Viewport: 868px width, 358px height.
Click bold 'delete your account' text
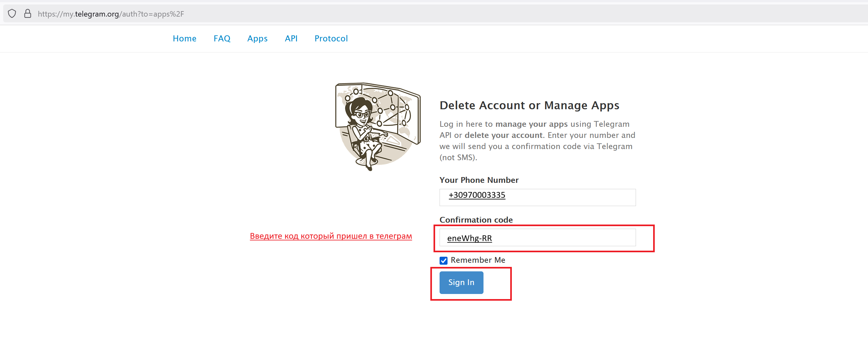(x=504, y=135)
